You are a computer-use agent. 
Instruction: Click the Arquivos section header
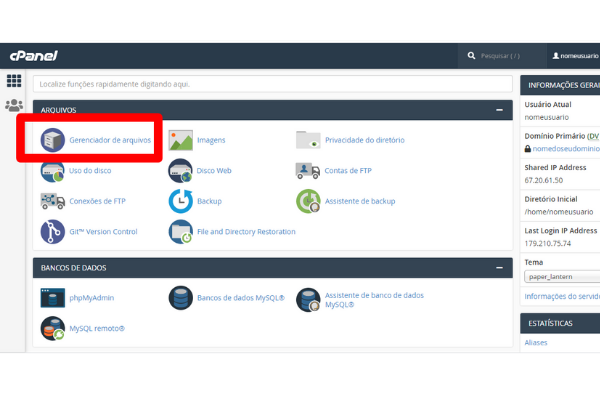[x=273, y=110]
